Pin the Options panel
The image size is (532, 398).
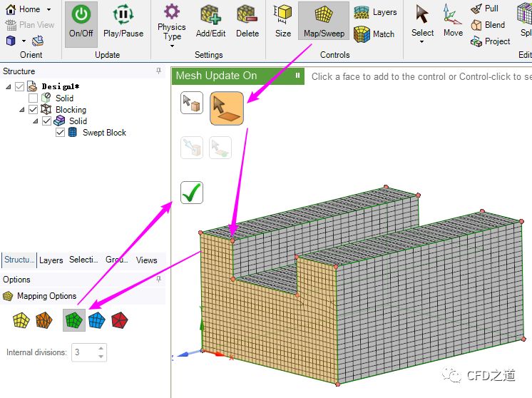158,279
